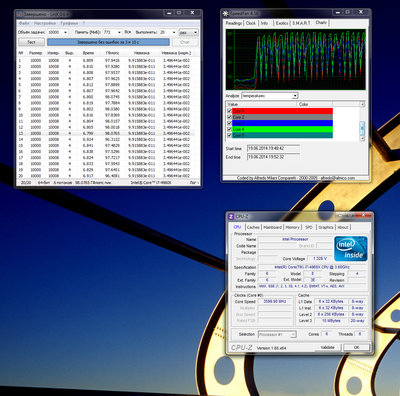Click the Validate button in CPU-Z
This screenshot has width=400, height=396.
click(x=327, y=347)
